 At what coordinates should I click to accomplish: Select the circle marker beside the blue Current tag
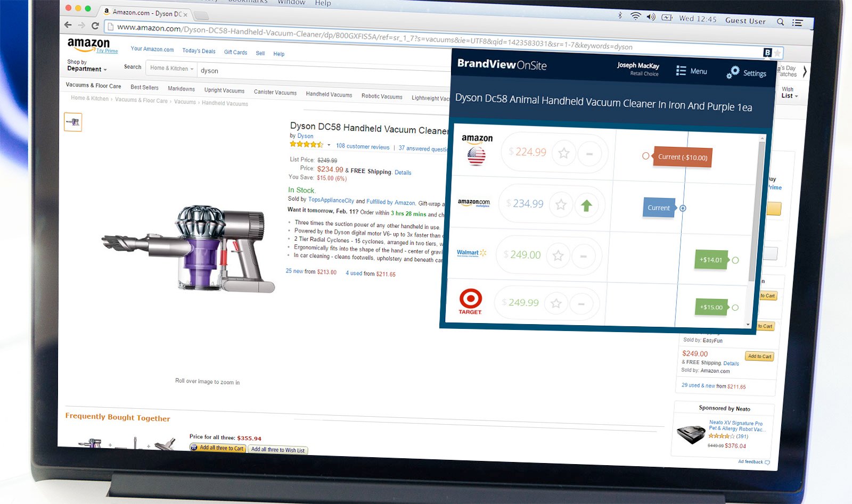pyautogui.click(x=683, y=208)
